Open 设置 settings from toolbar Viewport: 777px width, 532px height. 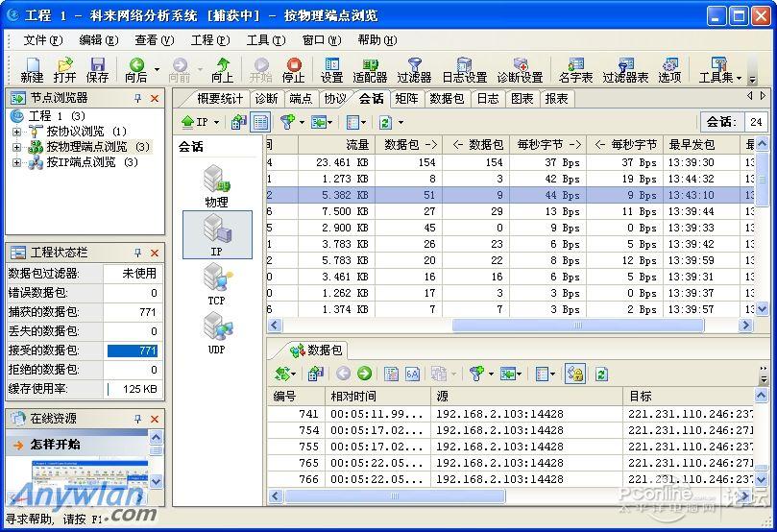[331, 70]
